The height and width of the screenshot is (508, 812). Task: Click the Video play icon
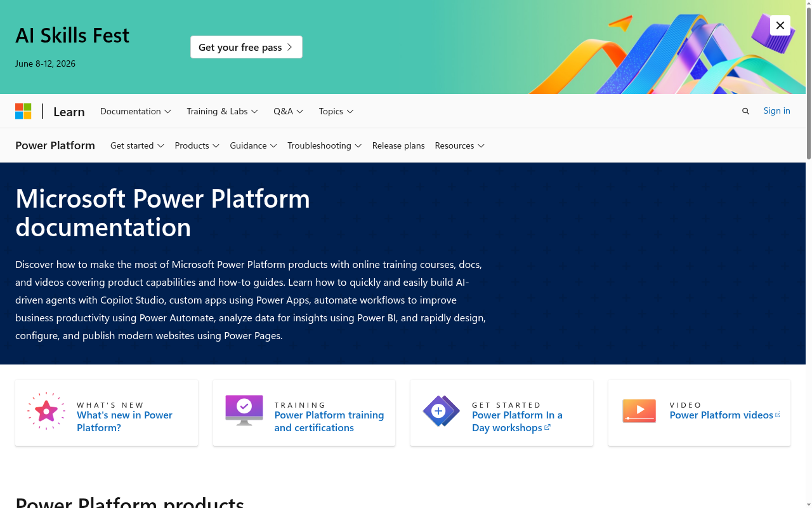(639, 411)
